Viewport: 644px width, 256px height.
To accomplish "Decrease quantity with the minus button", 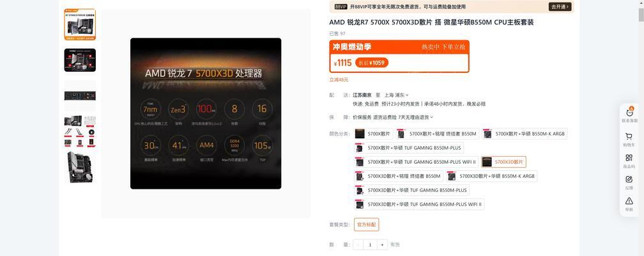I will [358, 245].
